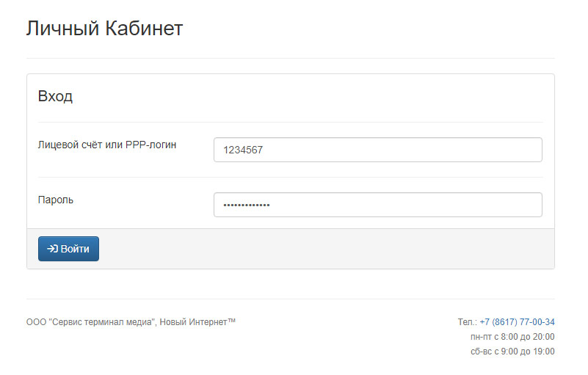Click the masked password dots
This screenshot has width=588, height=375.
[247, 205]
